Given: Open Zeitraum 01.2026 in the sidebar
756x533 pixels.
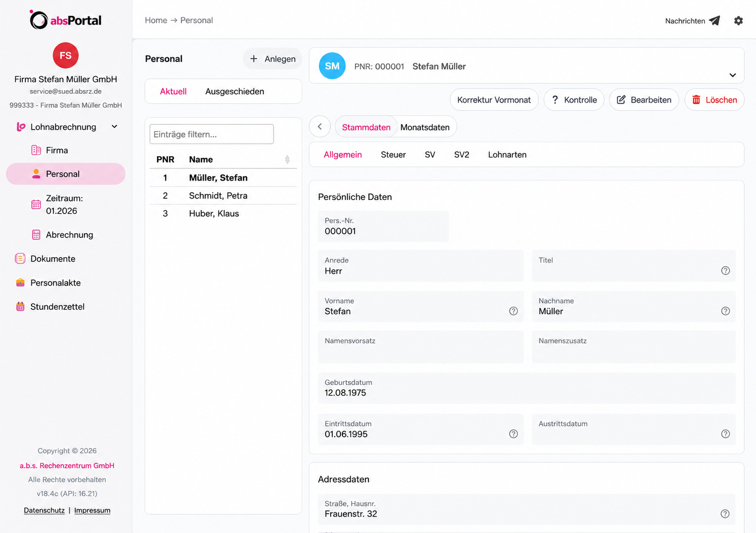Looking at the screenshot, I should [64, 204].
